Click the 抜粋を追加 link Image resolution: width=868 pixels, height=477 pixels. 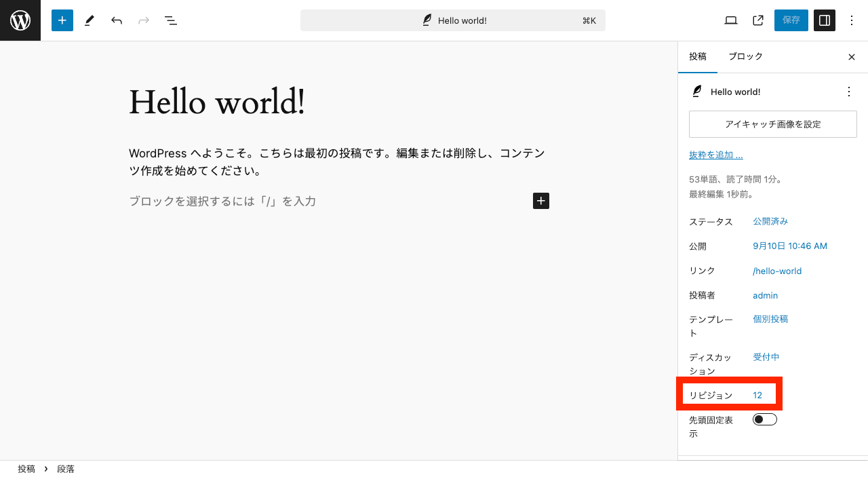point(716,155)
